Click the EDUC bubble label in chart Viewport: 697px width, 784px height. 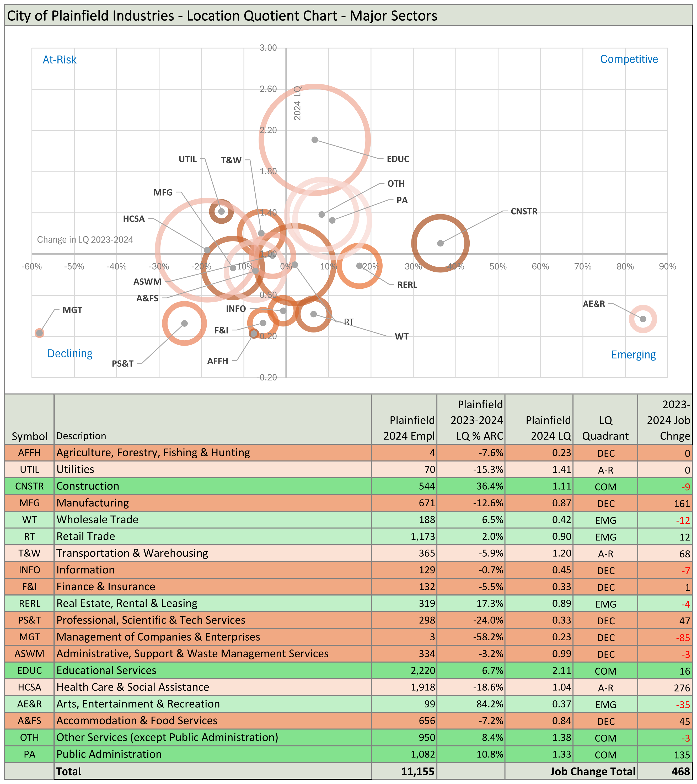[398, 159]
